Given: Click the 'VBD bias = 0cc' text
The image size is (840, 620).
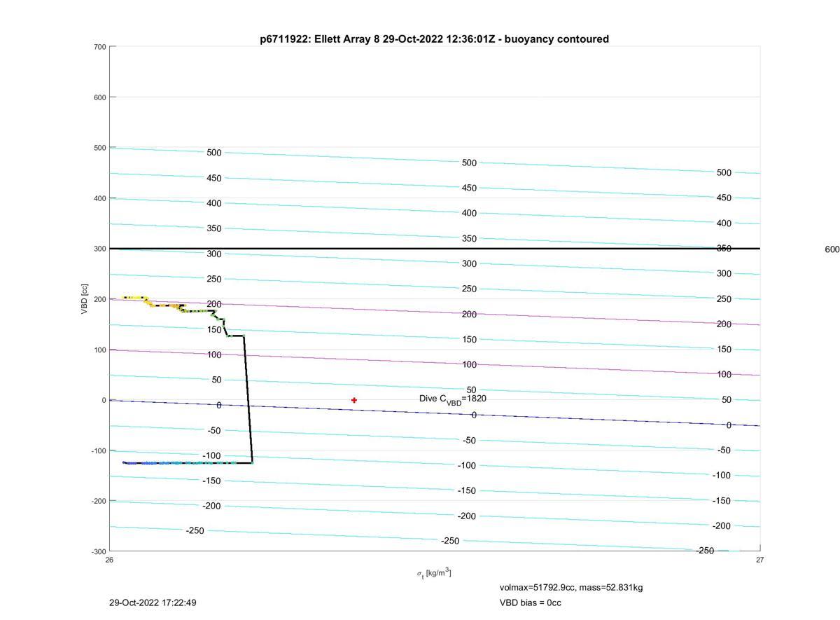Looking at the screenshot, I should [x=531, y=602].
